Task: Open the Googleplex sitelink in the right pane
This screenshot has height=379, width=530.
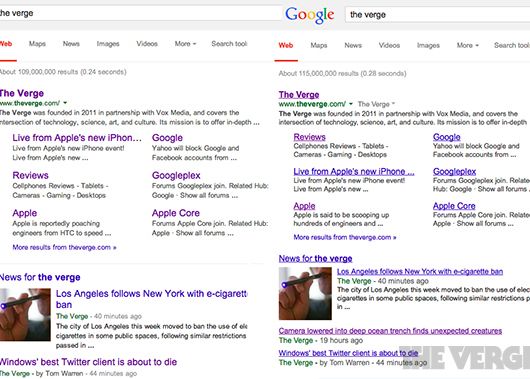Action: click(x=454, y=171)
